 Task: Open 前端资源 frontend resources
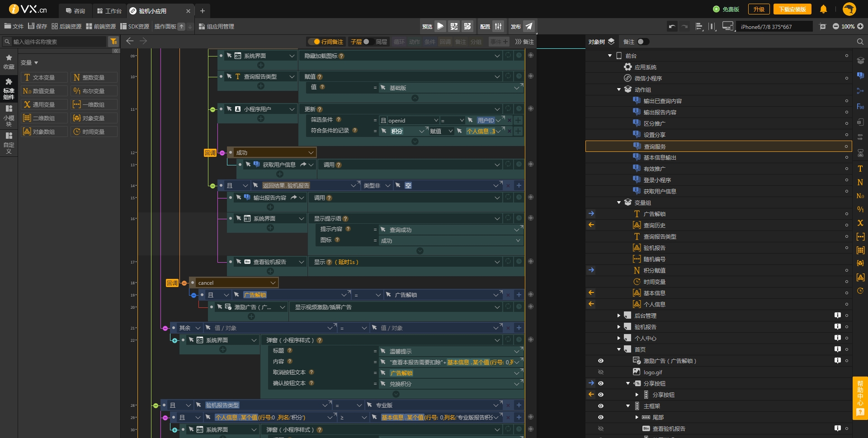[x=101, y=27]
